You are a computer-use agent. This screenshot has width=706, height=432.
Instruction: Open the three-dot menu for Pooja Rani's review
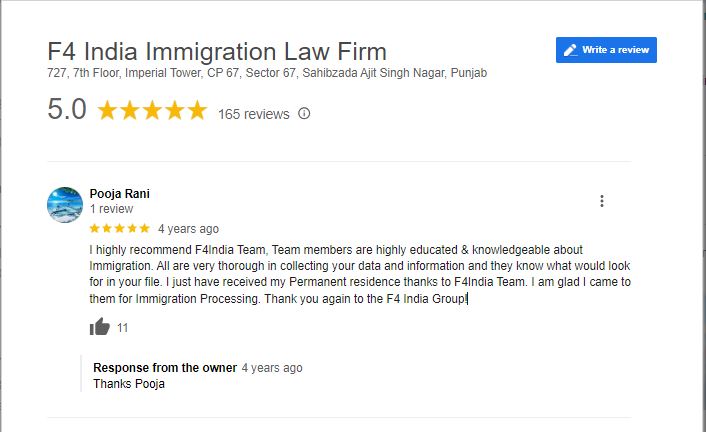point(602,201)
